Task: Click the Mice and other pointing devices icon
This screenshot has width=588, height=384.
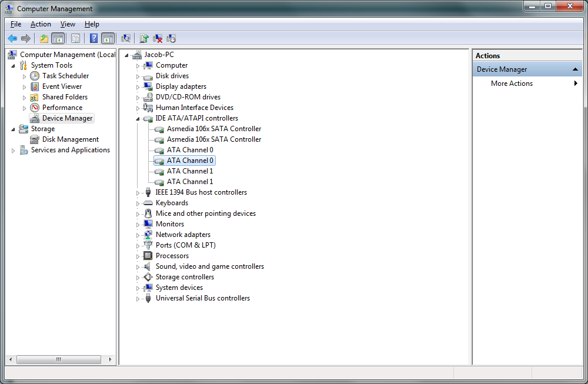Action: pos(148,213)
